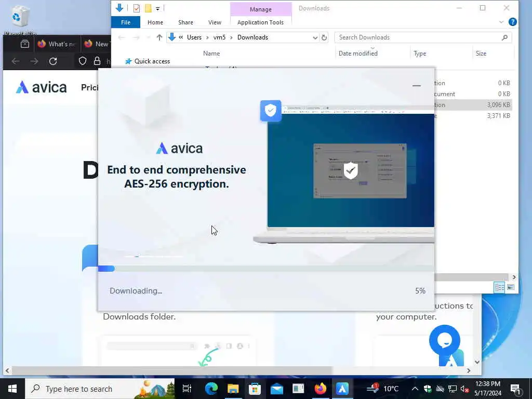
Task: Switch to the Share ribbon tab
Action: click(185, 22)
